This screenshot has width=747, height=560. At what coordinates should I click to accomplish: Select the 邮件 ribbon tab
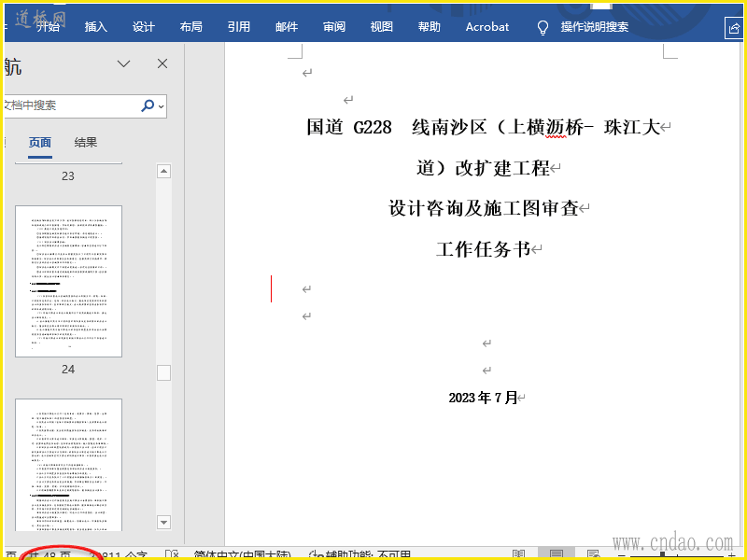tap(287, 27)
